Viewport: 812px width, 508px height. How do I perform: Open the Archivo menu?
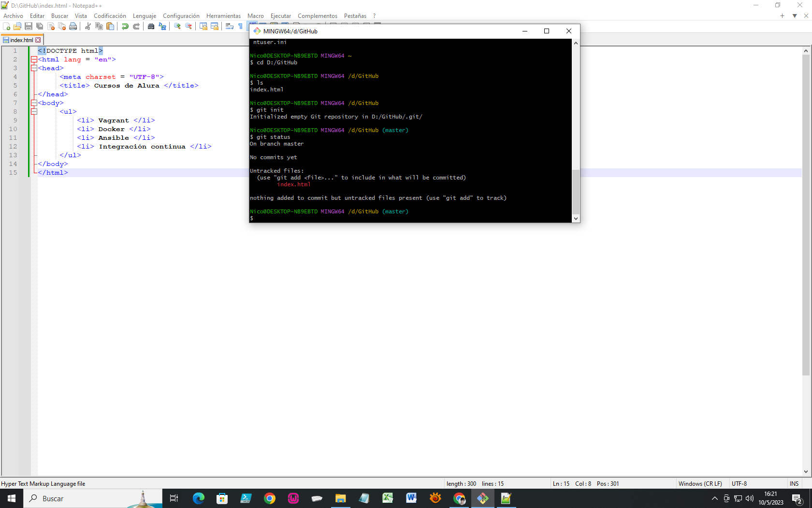[x=13, y=16]
